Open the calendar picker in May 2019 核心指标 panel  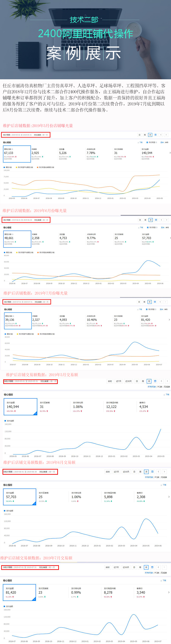[x=155, y=381]
